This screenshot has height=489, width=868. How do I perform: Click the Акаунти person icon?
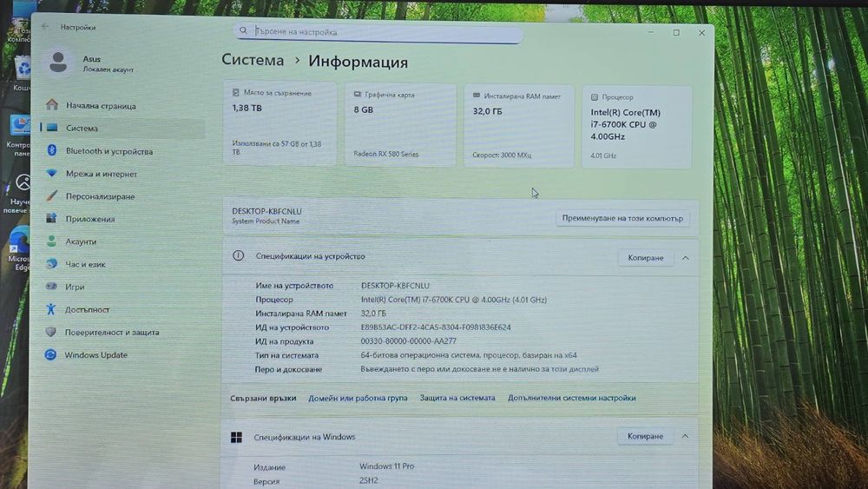pyautogui.click(x=51, y=241)
